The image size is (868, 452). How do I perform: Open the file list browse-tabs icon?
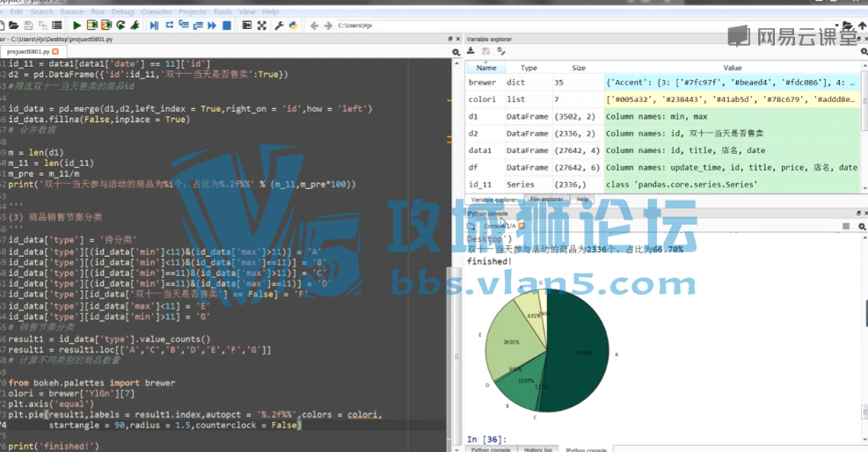tap(56, 26)
